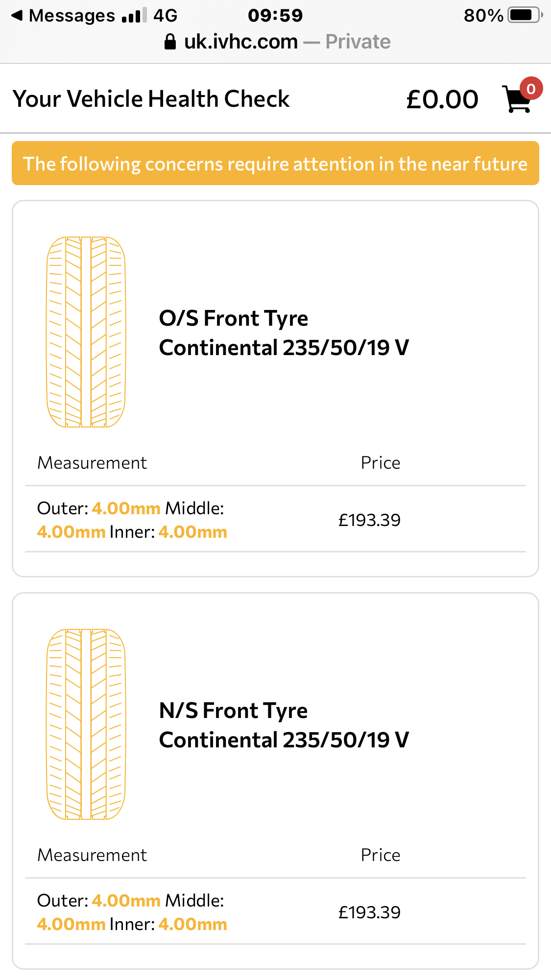The height and width of the screenshot is (980, 551).
Task: Tap O/S Front tyre measurement readings
Action: click(x=132, y=520)
